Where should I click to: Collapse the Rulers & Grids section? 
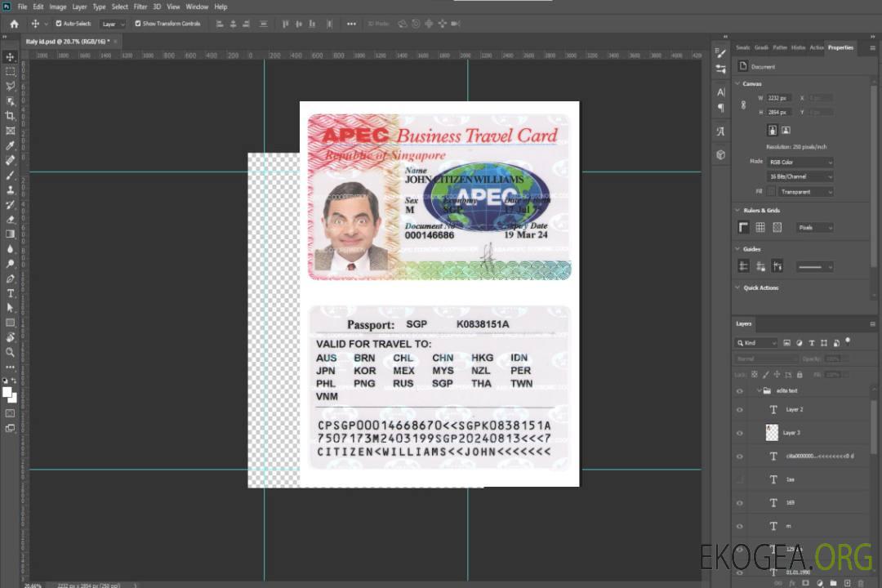pyautogui.click(x=738, y=211)
